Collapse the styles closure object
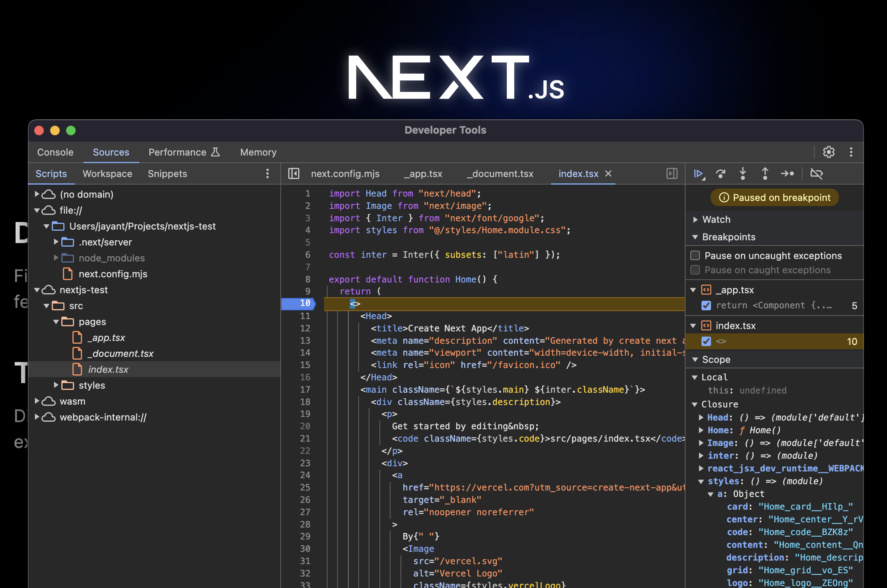887x588 pixels. click(701, 481)
